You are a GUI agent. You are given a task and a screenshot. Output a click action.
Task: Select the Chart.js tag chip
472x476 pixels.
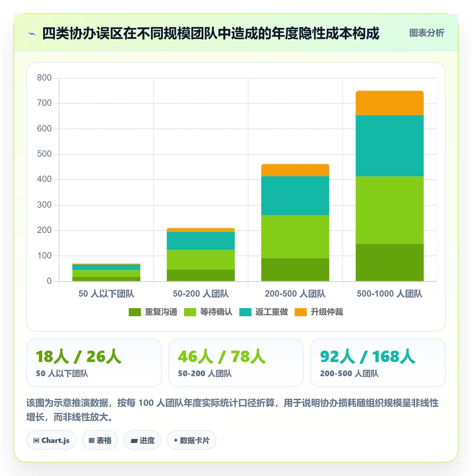(x=51, y=440)
